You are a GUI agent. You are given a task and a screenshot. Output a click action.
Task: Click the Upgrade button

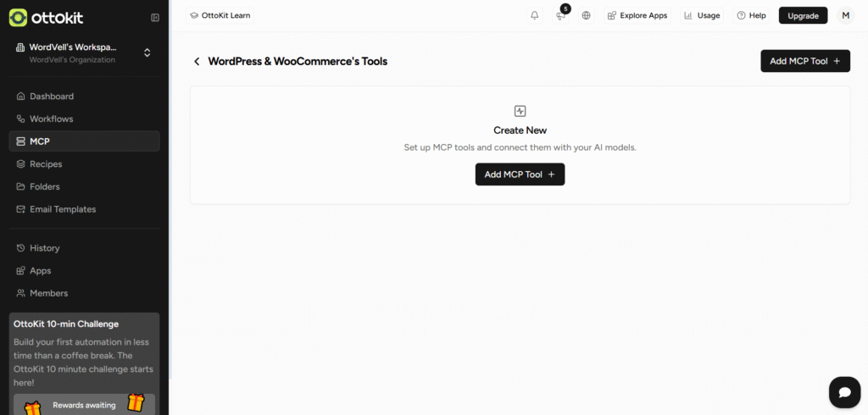click(x=804, y=15)
